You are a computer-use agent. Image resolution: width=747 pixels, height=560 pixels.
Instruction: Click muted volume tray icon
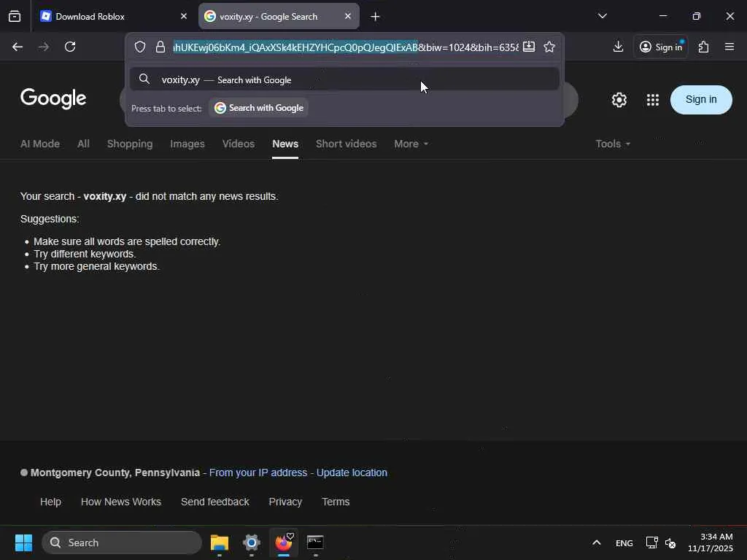670,542
